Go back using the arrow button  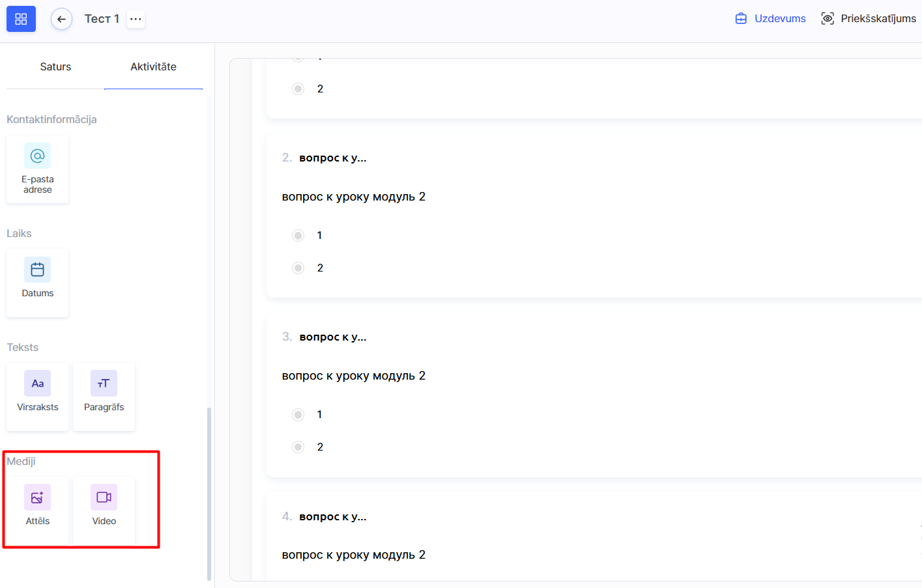coord(61,19)
